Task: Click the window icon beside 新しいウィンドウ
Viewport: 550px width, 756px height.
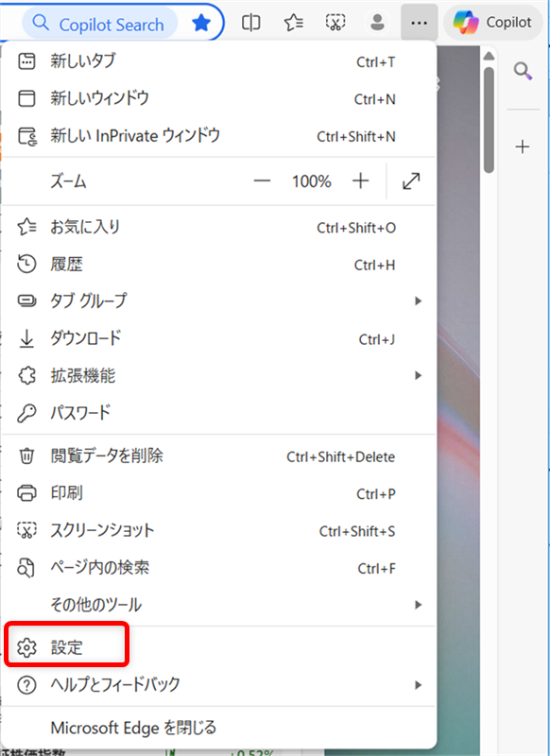Action: pyautogui.click(x=26, y=98)
